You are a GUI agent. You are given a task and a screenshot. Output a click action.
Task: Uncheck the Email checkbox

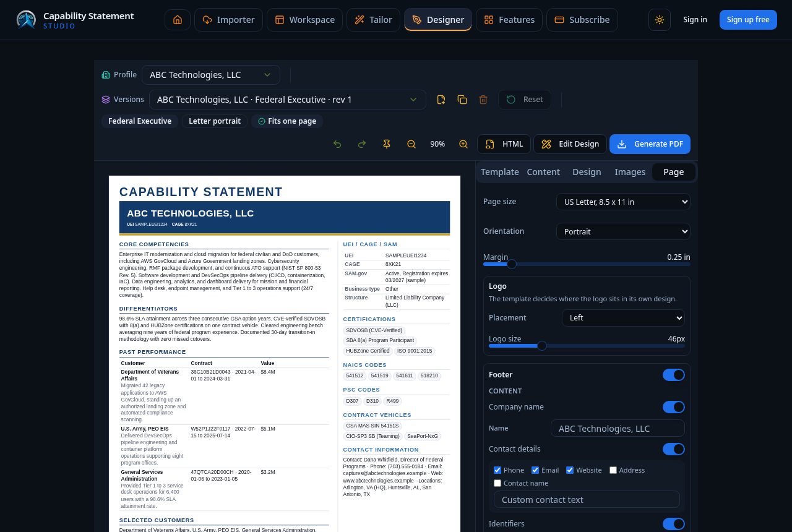tap(535, 470)
